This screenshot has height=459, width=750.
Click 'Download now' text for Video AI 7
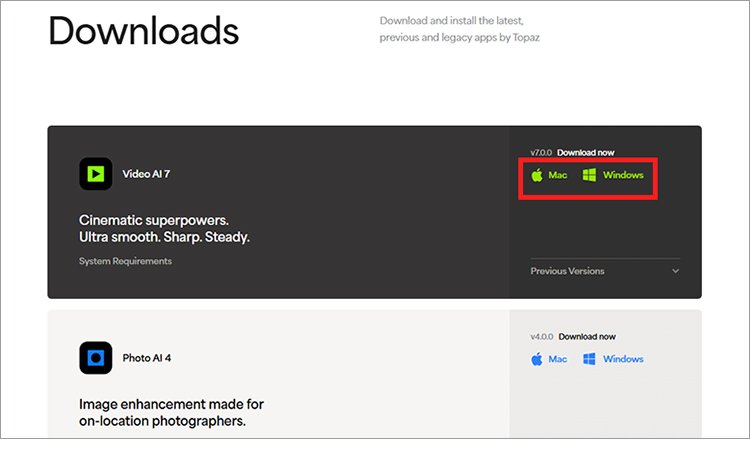click(x=586, y=153)
